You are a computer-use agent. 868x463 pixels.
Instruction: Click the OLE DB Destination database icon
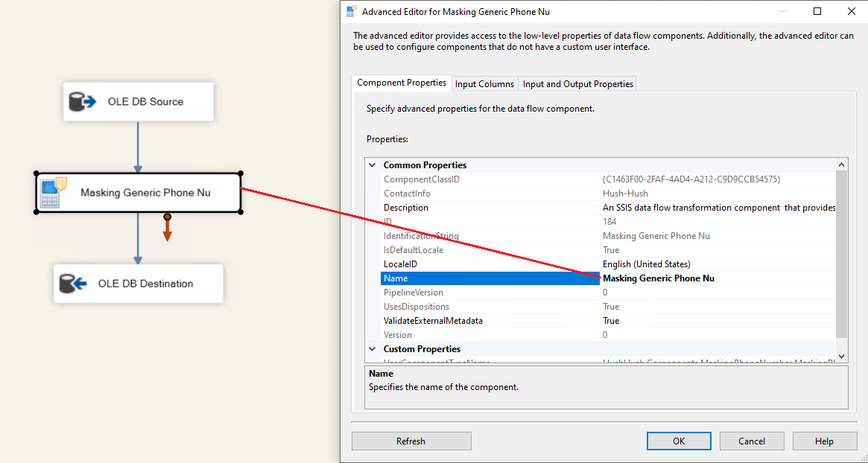pos(72,284)
